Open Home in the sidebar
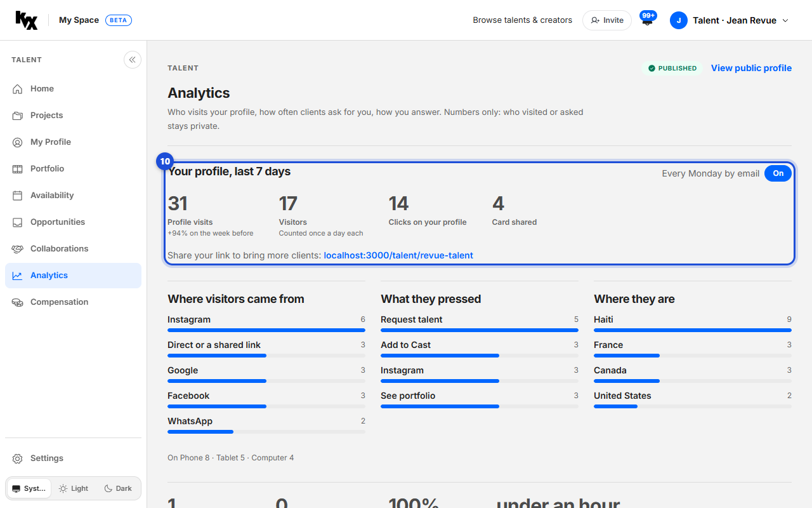This screenshot has width=812, height=508. click(x=73, y=89)
